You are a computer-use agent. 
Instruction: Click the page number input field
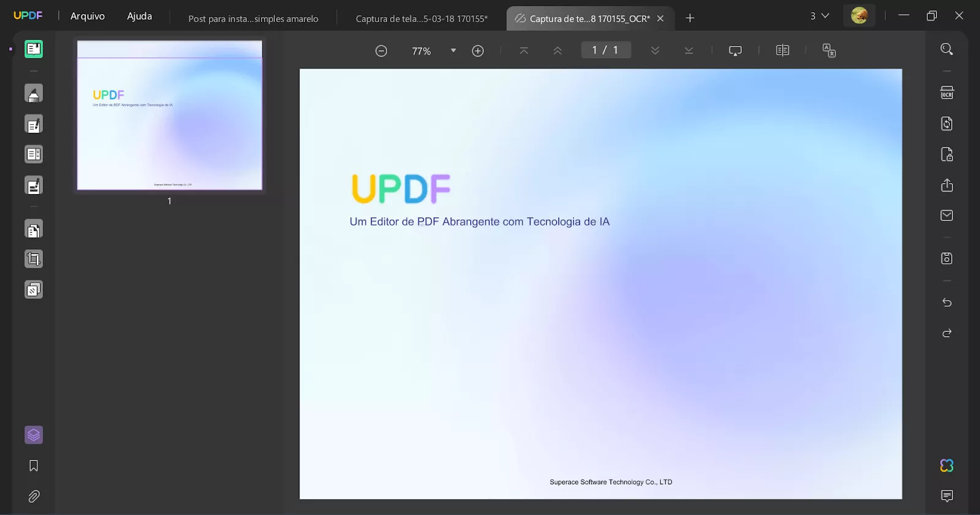coord(606,50)
